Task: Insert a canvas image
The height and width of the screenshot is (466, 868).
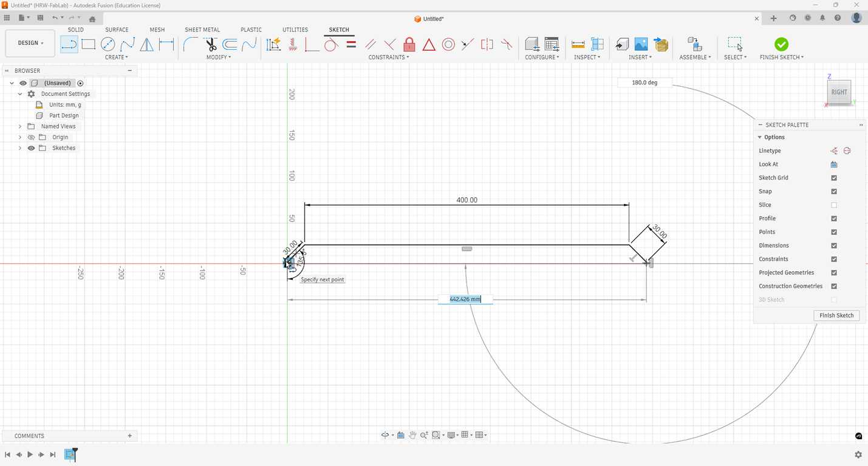Action: click(641, 44)
